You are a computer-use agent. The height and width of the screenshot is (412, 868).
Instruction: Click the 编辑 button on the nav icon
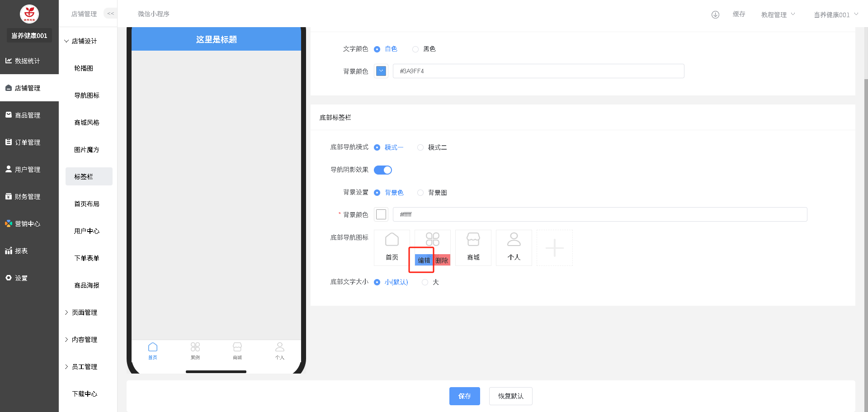424,260
